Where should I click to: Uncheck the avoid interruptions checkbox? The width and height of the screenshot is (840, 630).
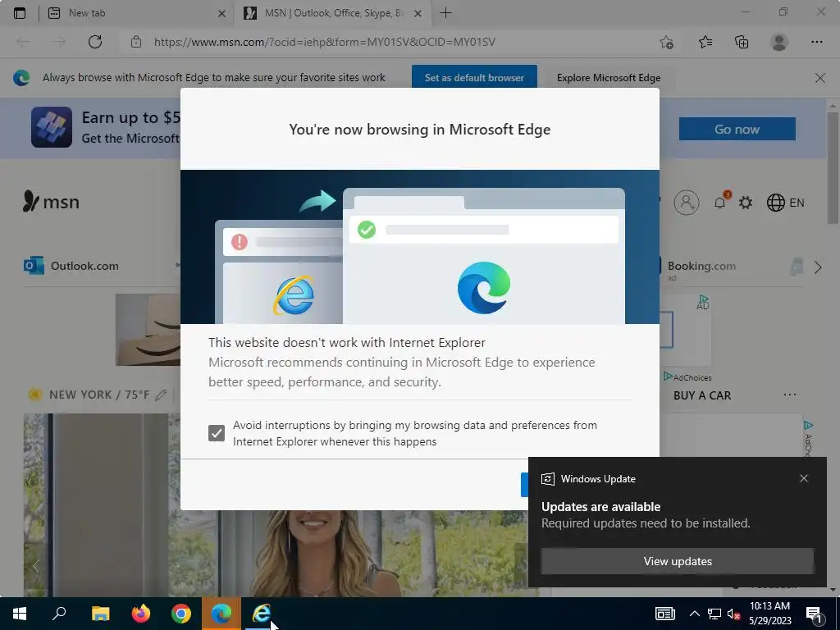pos(217,433)
